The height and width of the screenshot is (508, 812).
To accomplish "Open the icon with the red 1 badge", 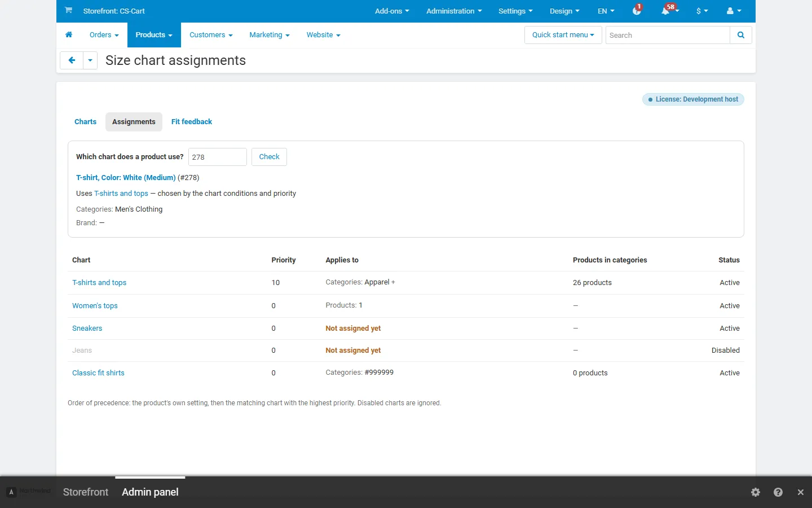I will 637,11.
